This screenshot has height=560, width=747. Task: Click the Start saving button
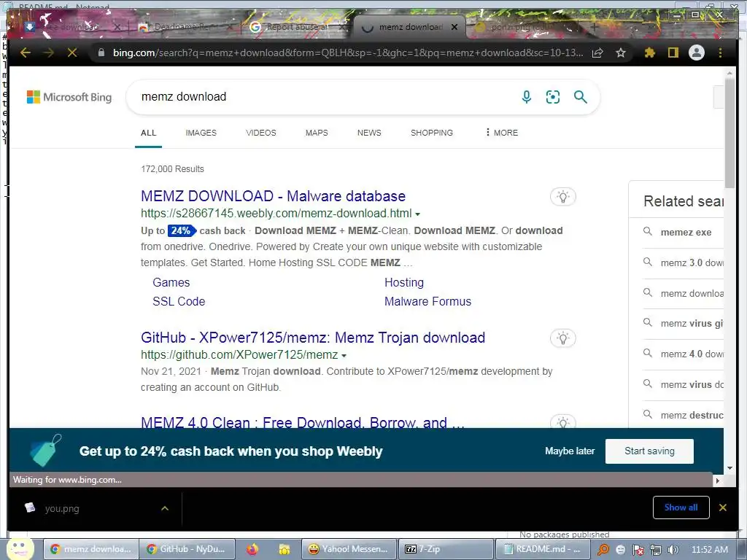[649, 451]
